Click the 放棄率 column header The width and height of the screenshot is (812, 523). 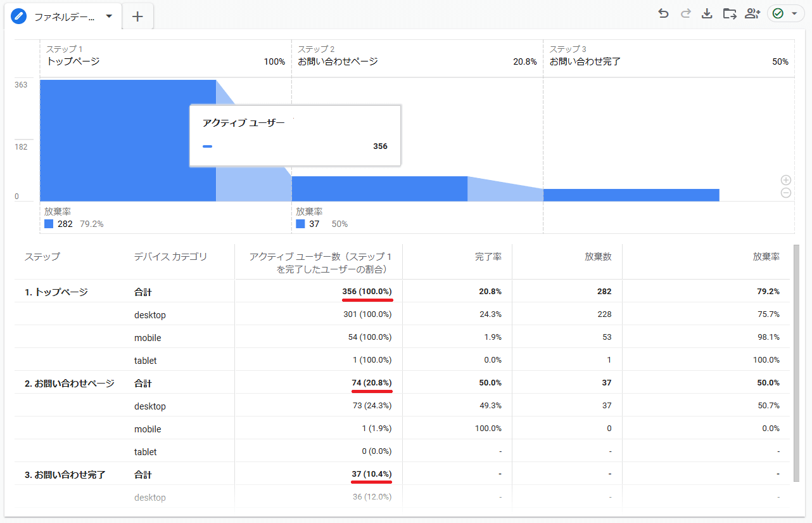(x=766, y=257)
